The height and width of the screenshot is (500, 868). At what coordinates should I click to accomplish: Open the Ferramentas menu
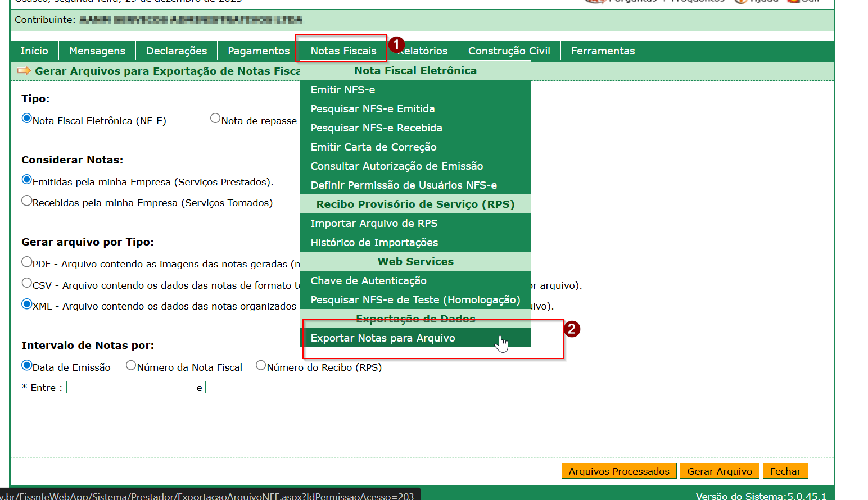603,51
